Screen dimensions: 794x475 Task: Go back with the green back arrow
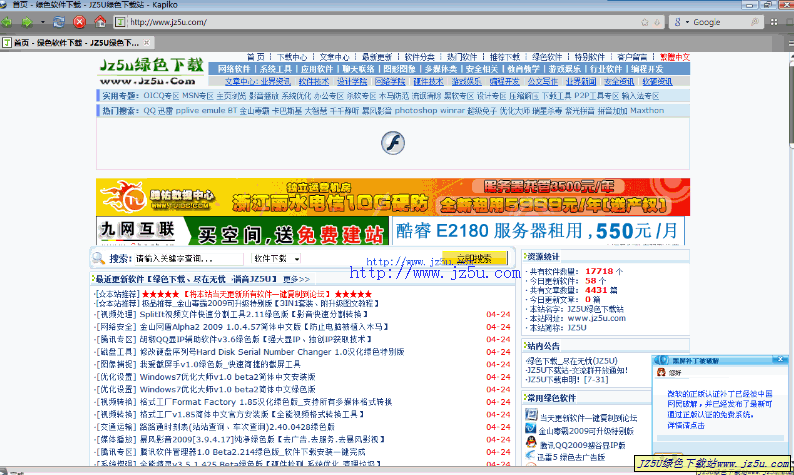tap(7, 22)
